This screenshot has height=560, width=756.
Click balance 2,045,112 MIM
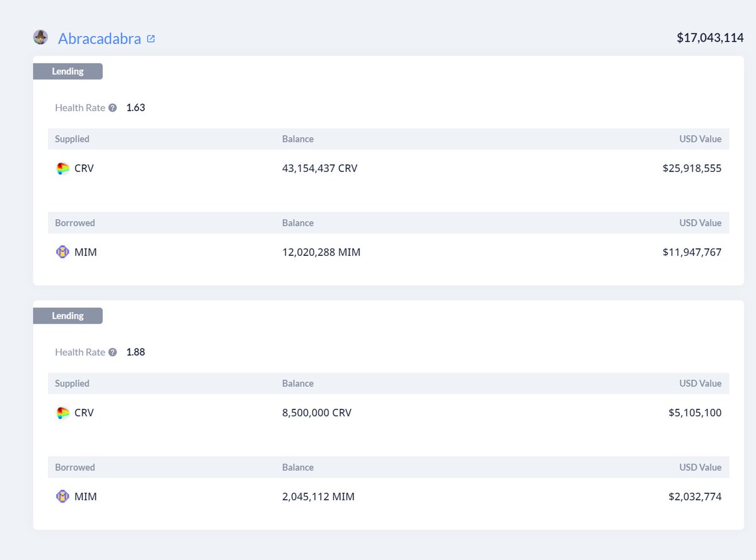pos(318,497)
